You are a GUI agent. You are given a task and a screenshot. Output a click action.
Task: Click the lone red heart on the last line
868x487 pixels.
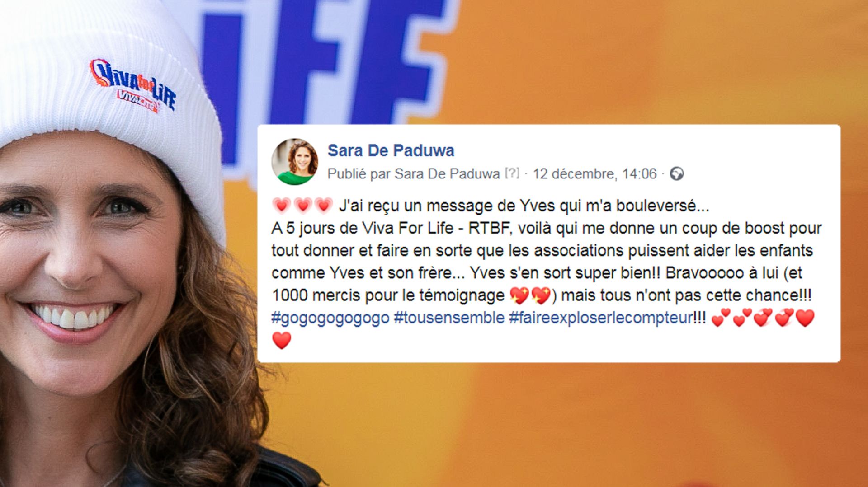281,340
